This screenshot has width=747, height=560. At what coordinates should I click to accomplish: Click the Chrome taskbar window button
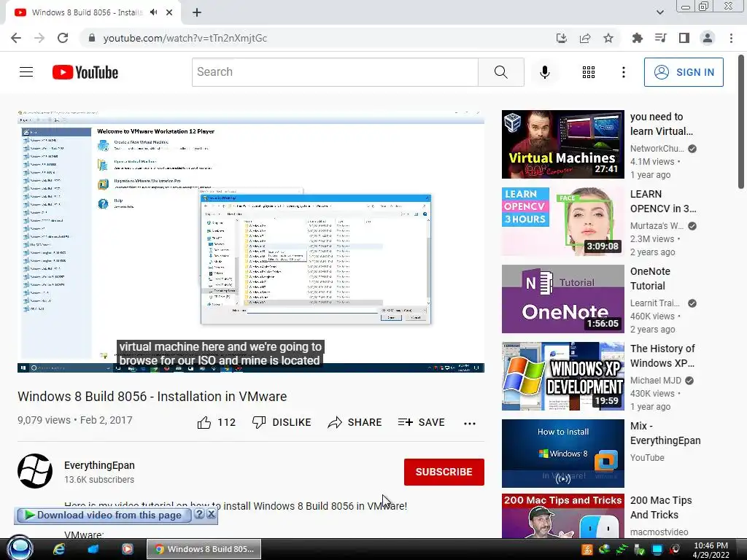tap(204, 549)
